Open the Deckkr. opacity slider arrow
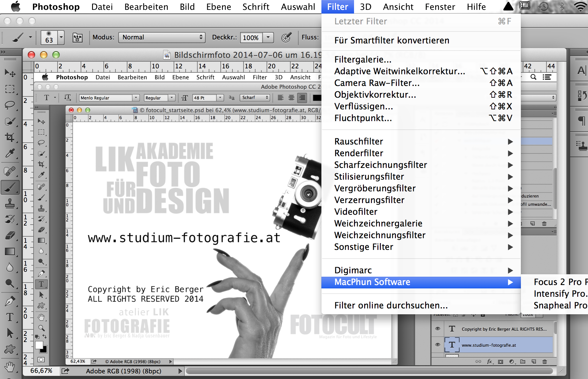 point(268,38)
